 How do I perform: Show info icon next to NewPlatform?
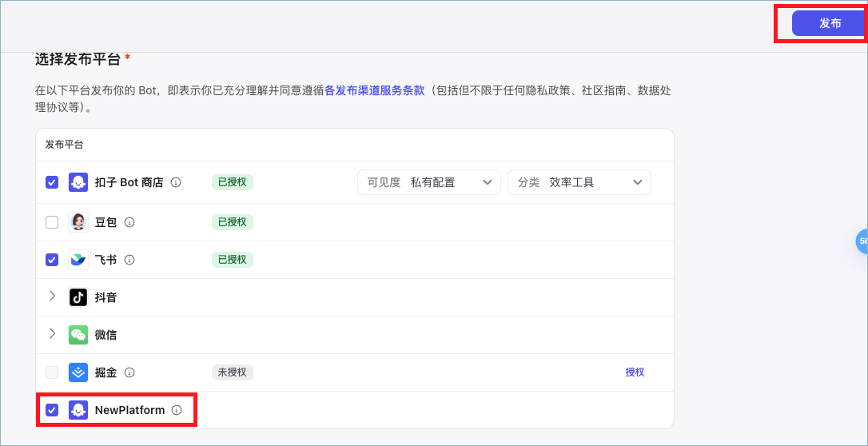(x=177, y=410)
